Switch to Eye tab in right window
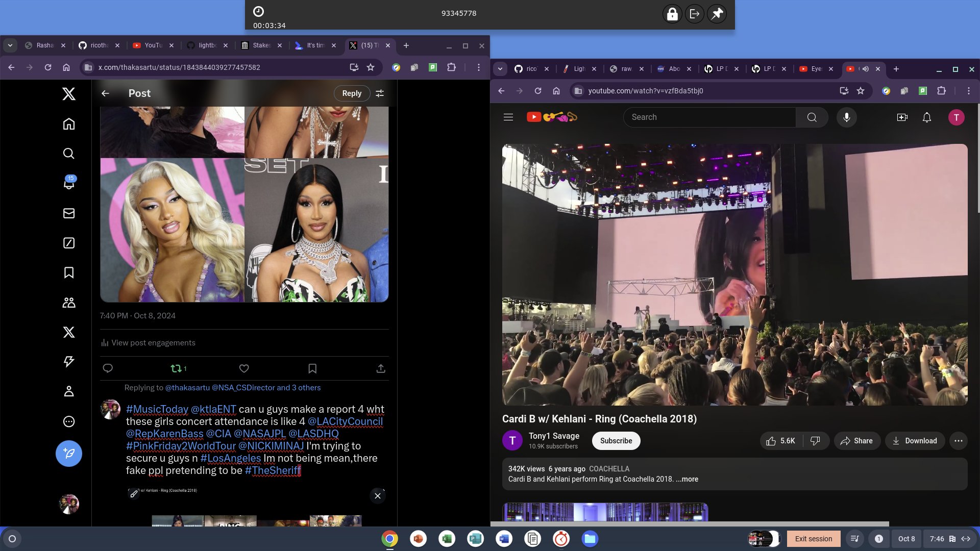The width and height of the screenshot is (980, 551). coord(816,69)
